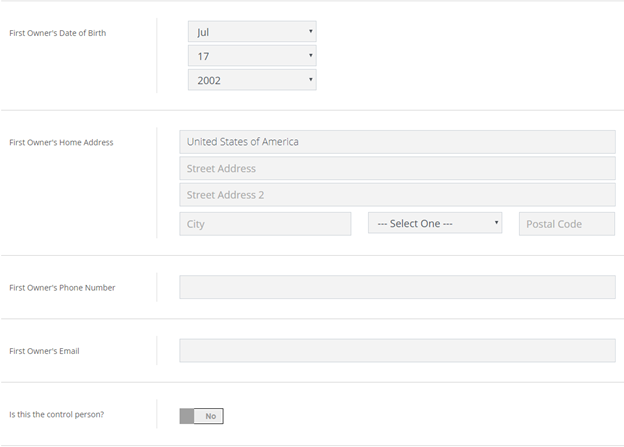Image resolution: width=624 pixels, height=447 pixels.
Task: Click the First Owner's Email input box
Action: (x=397, y=351)
